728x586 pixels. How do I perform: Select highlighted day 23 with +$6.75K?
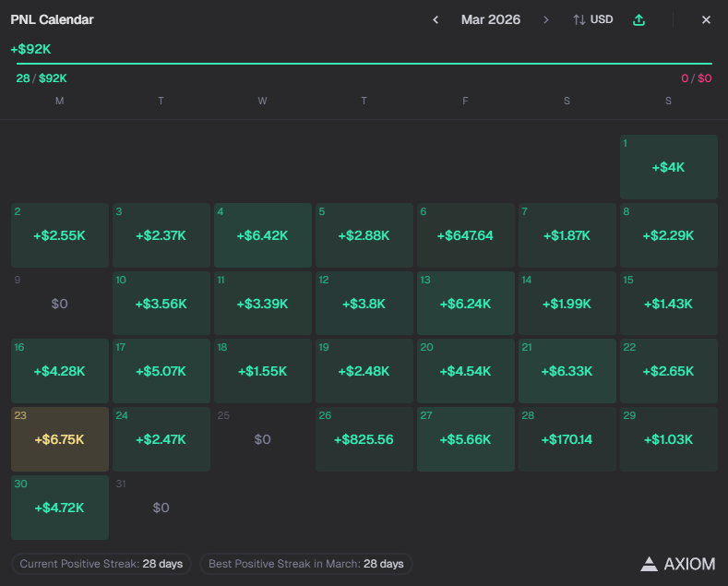[x=60, y=439]
